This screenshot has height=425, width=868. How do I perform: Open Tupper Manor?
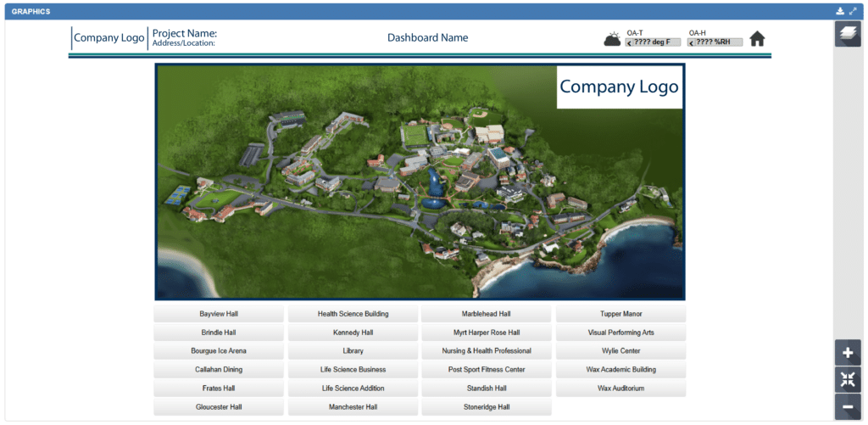click(x=621, y=314)
